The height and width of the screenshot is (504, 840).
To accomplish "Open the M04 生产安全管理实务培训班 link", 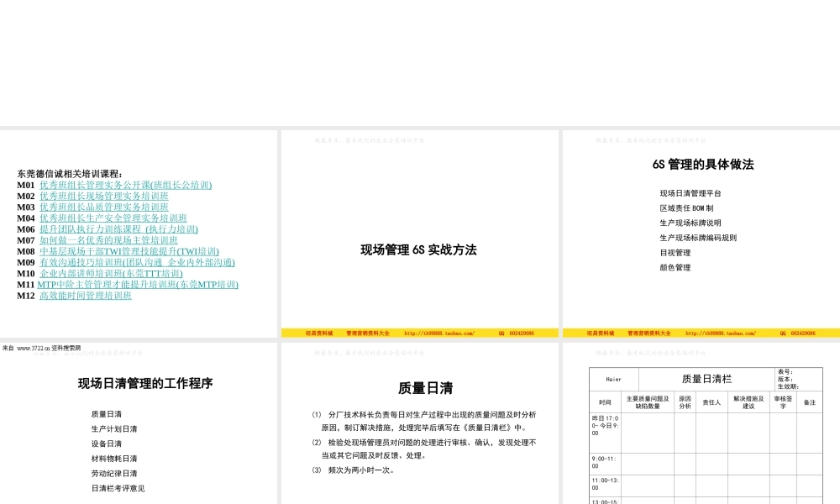I will pyautogui.click(x=113, y=218).
